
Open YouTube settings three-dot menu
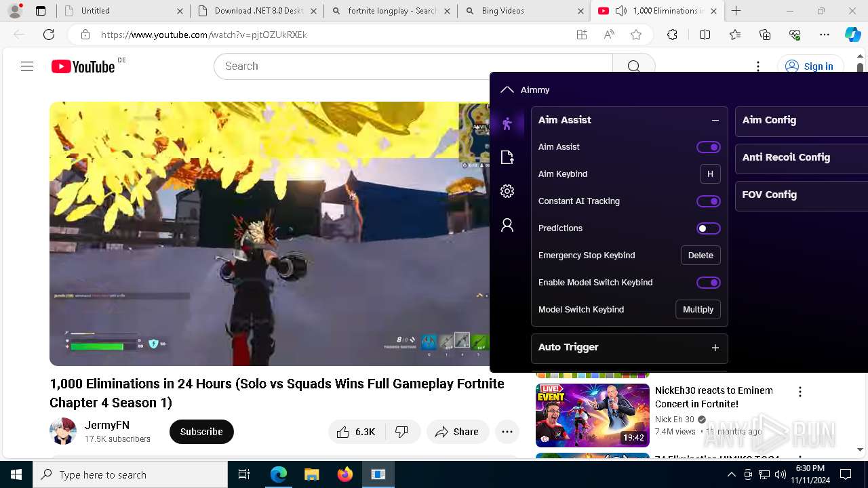tap(758, 66)
